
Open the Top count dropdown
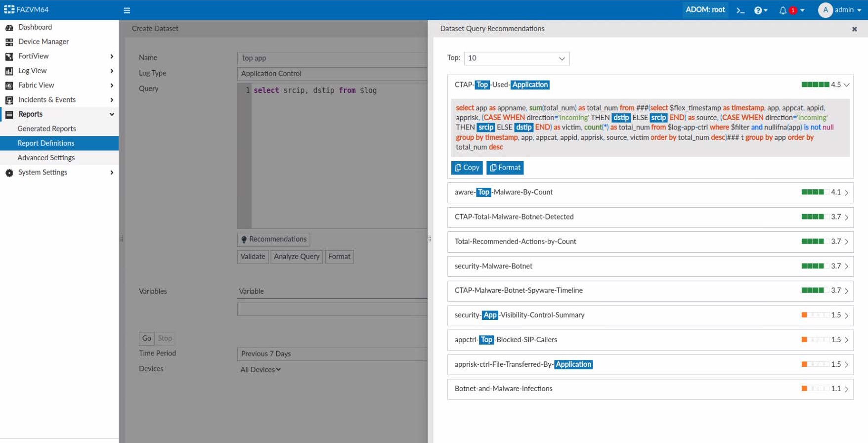(516, 58)
